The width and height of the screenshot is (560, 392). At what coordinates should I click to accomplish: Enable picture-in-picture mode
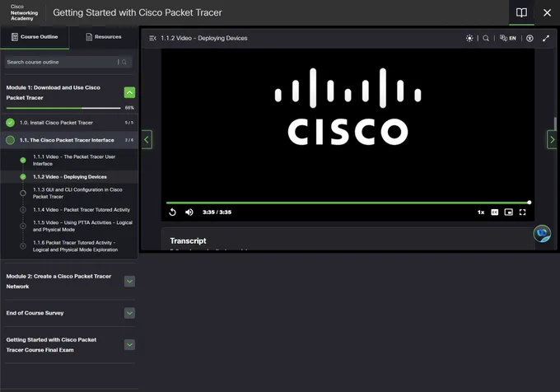coord(509,212)
